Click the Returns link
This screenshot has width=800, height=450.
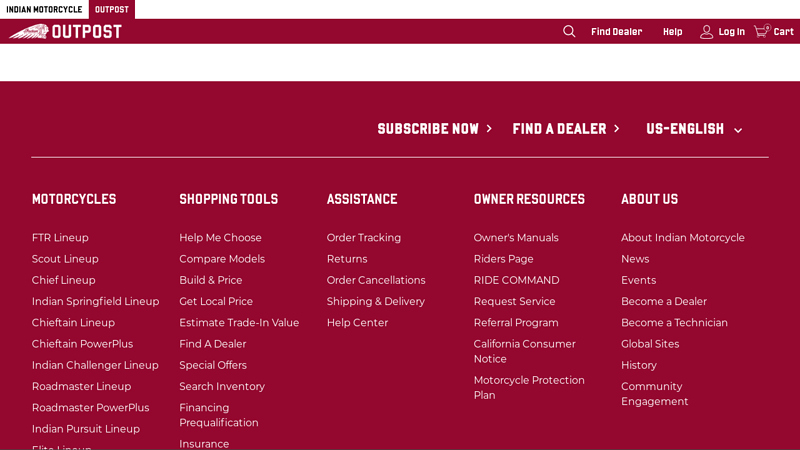(346, 259)
